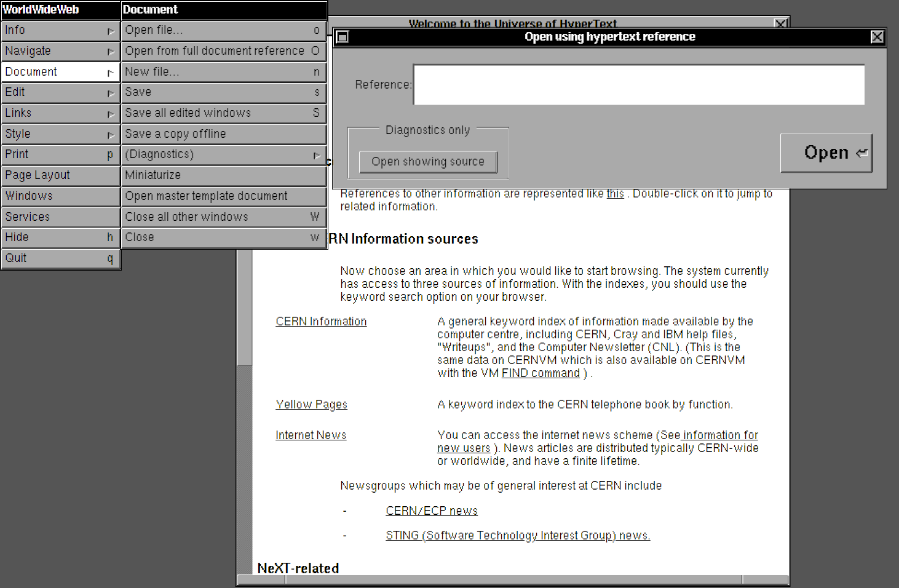Open the Services menu item
Screen dimensions: 899x588
60,217
